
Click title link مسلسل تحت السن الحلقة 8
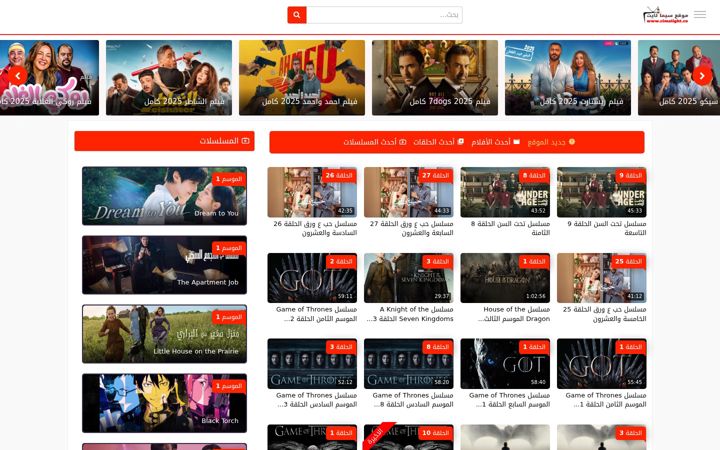click(510, 228)
